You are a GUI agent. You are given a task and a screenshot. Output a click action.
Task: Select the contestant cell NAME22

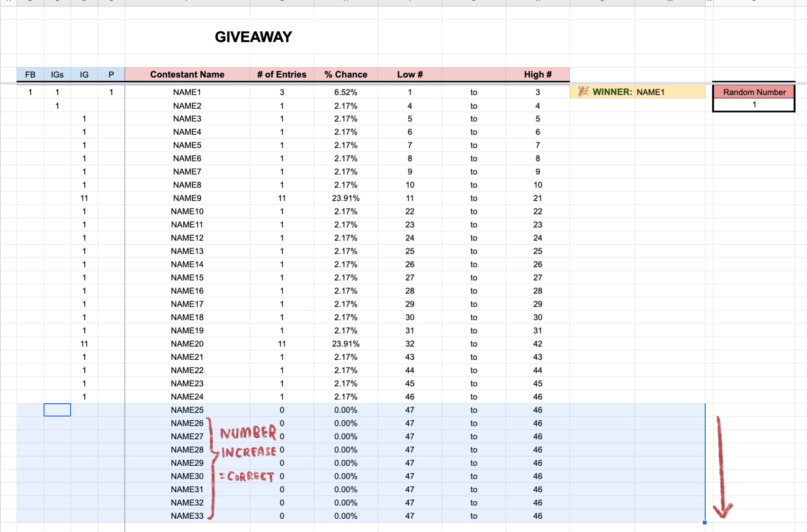[x=187, y=371]
